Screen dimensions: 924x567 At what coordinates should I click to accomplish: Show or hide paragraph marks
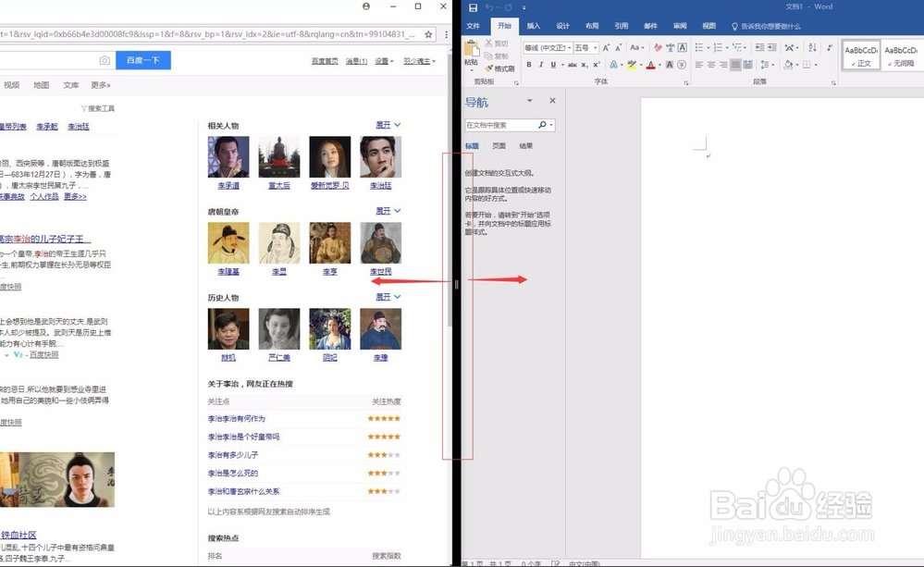tap(830, 48)
